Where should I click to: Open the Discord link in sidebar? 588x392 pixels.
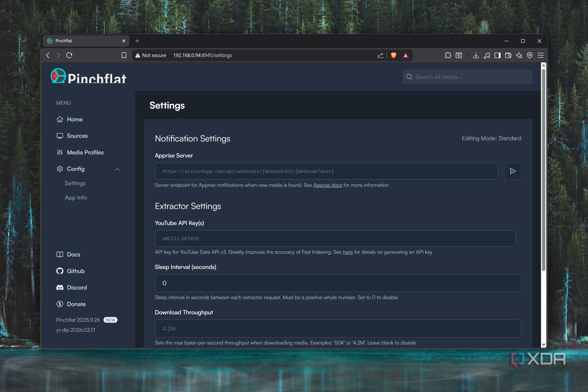pos(72,288)
